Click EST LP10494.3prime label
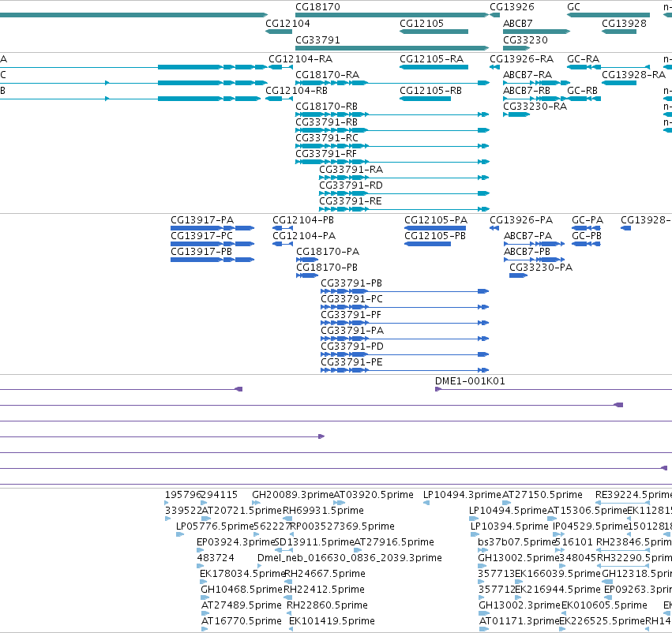Image resolution: width=672 pixels, height=633 pixels. (x=462, y=495)
